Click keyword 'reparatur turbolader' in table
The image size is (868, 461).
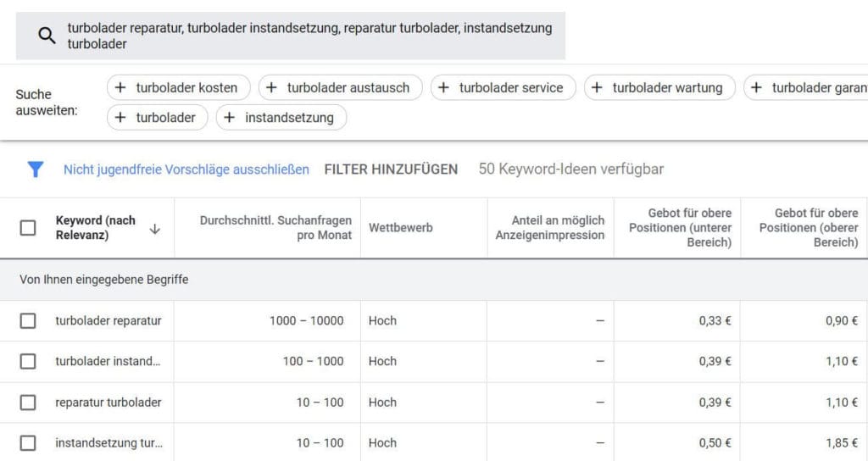tap(108, 403)
